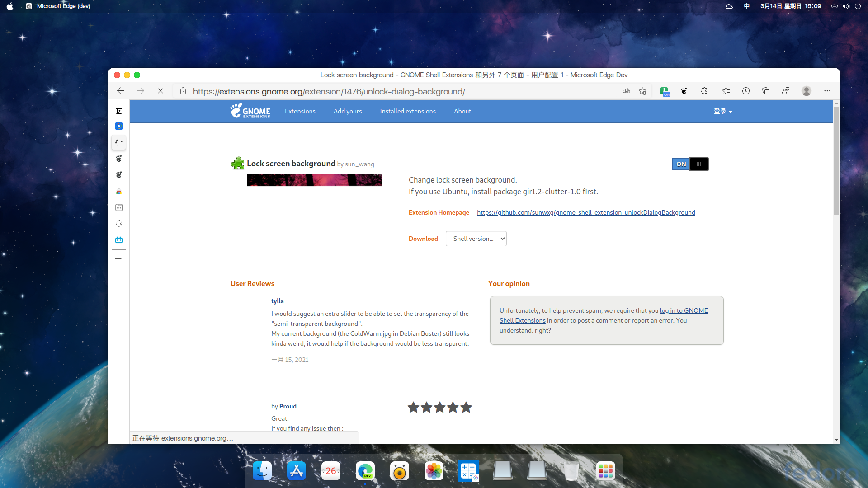Open Edge settings and more menu
Viewport: 868px width, 488px height.
[827, 91]
